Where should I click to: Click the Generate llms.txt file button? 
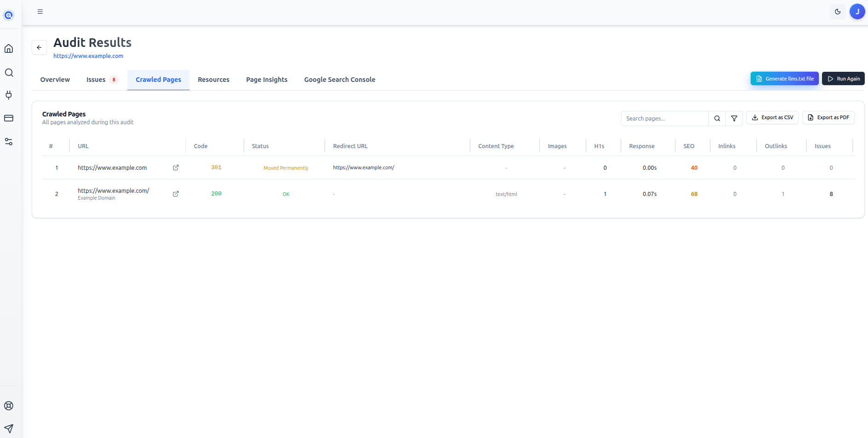coord(784,79)
